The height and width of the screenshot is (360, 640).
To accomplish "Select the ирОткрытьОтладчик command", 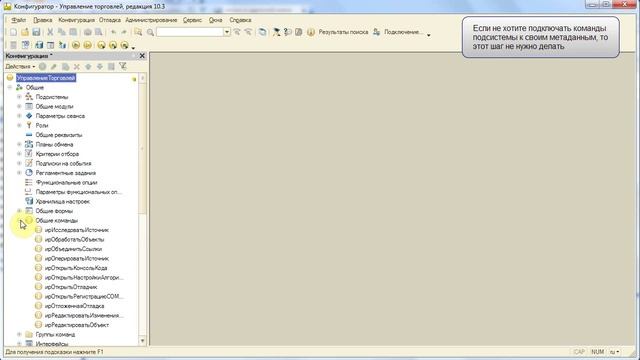I will tap(71, 287).
